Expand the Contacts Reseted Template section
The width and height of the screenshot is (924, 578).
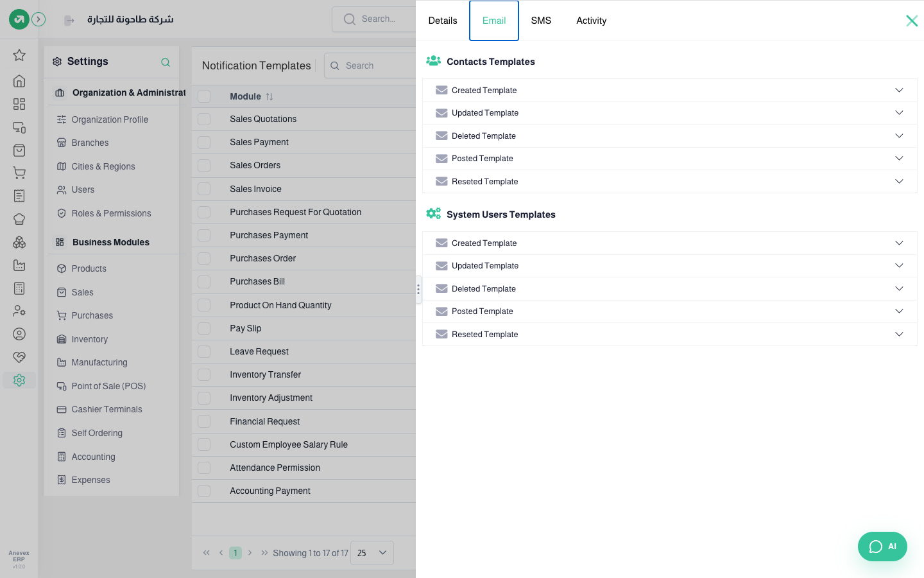[x=669, y=181]
